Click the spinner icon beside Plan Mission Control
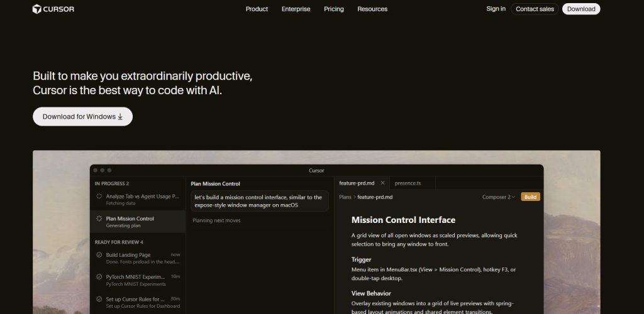 [x=99, y=219]
